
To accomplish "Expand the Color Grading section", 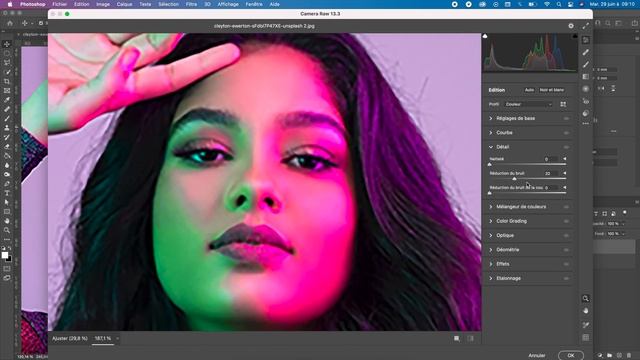I will pyautogui.click(x=491, y=221).
